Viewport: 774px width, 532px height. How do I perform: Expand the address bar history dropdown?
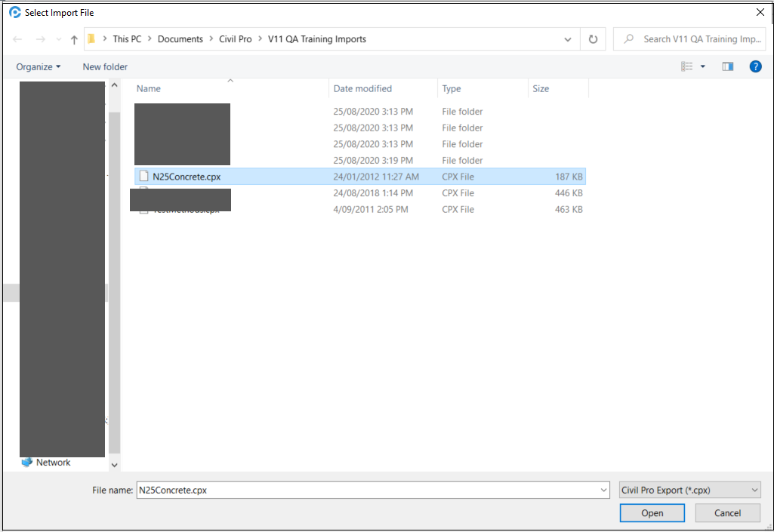pyautogui.click(x=568, y=39)
